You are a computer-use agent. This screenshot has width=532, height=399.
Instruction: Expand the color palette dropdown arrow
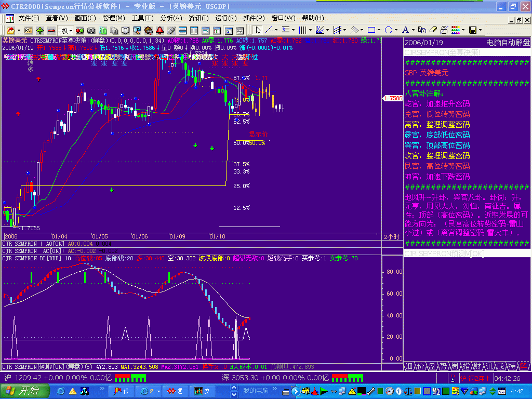[x=463, y=30]
